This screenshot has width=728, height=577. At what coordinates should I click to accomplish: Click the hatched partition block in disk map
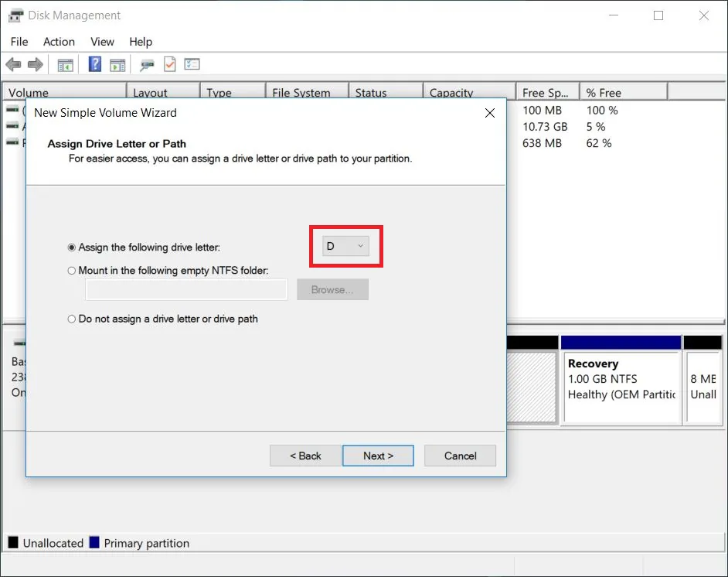pos(532,387)
